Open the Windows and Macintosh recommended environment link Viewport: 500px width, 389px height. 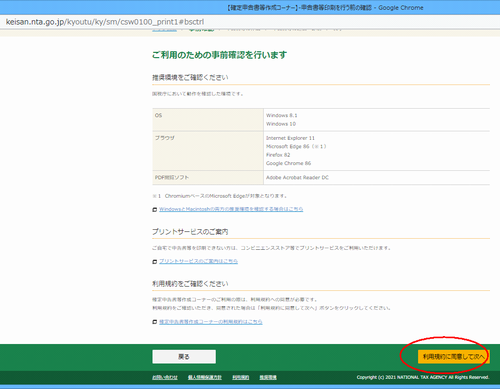[231, 209]
